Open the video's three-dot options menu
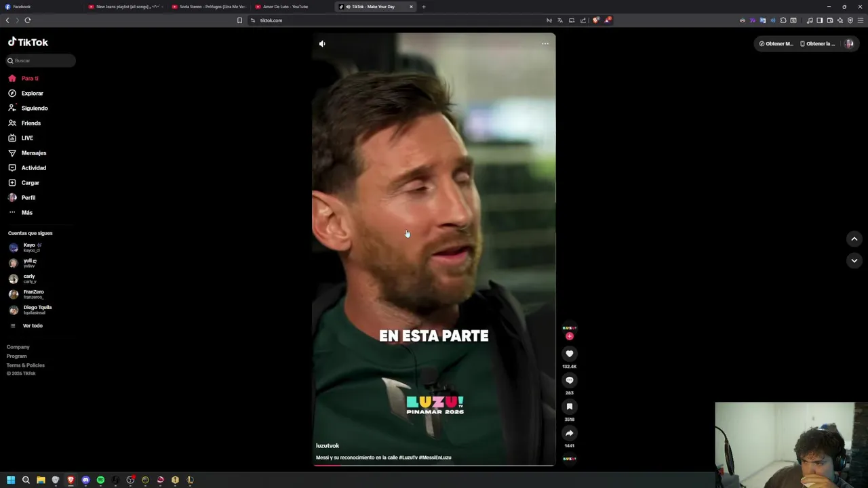 pos(545,43)
